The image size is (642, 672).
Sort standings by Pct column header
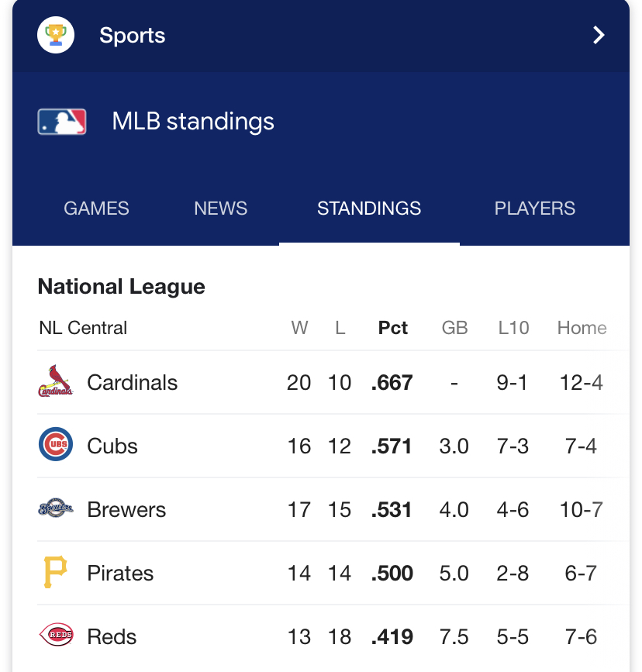[393, 328]
